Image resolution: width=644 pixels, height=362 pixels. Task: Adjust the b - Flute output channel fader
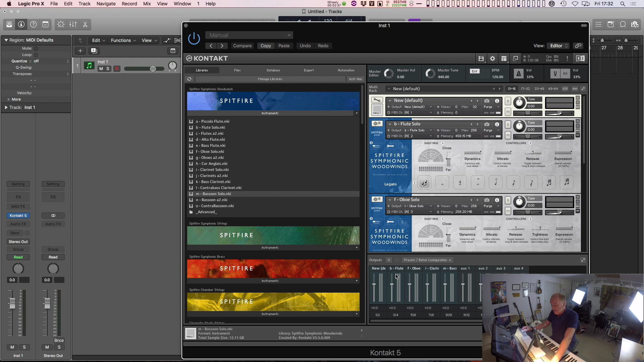coord(392,284)
